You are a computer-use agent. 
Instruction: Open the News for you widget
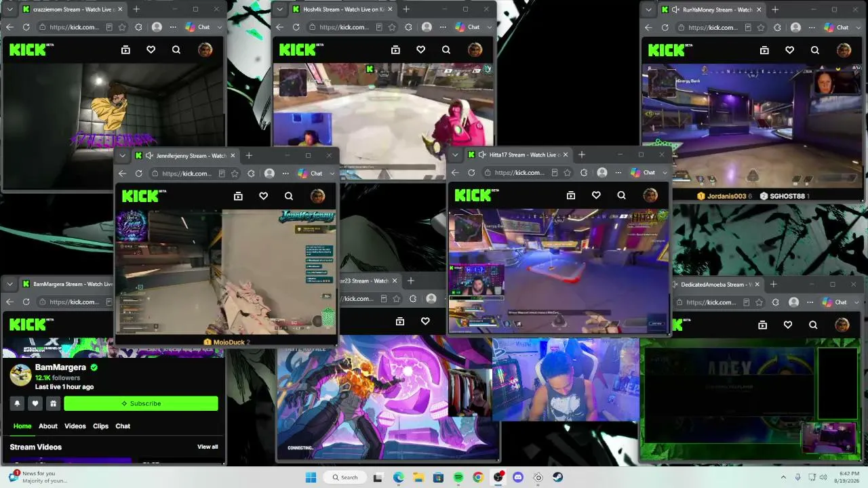click(38, 477)
